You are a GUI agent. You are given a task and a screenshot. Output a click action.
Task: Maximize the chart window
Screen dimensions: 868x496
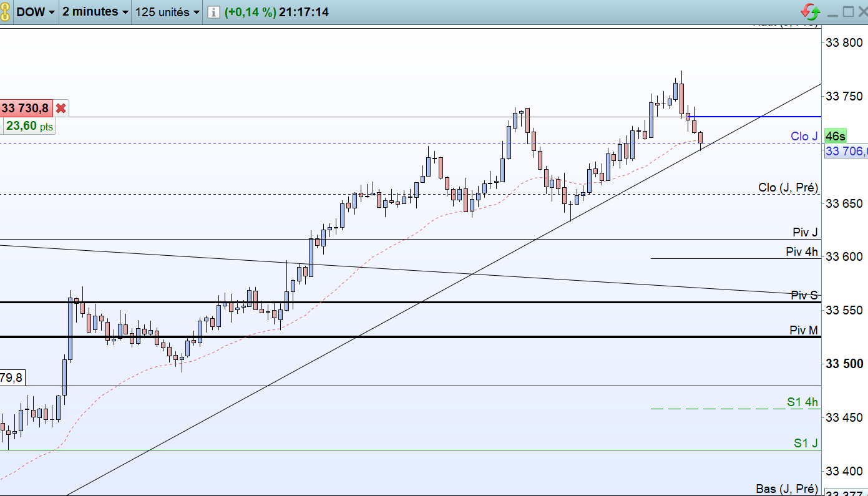tap(848, 12)
